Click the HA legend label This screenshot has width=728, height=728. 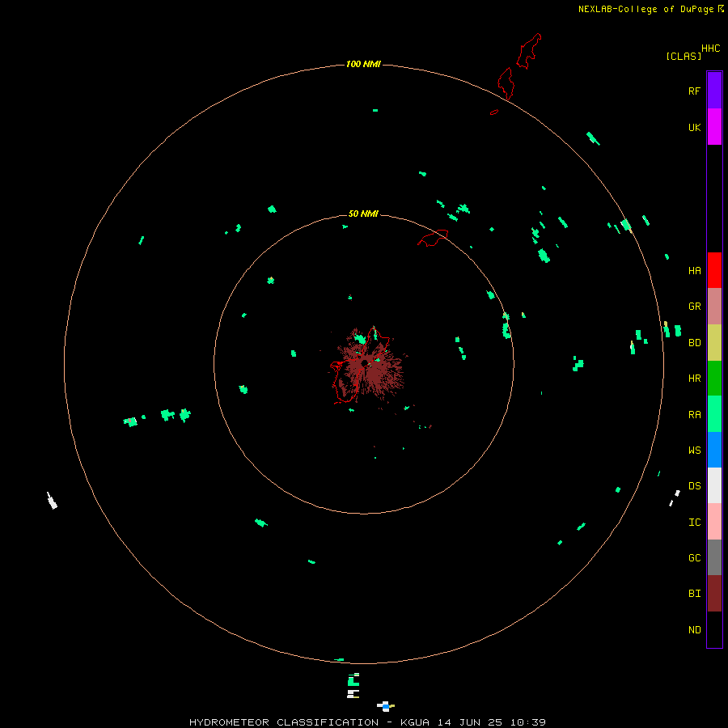coord(694,271)
